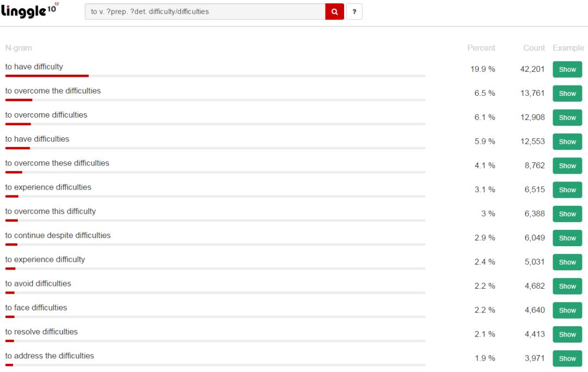Screen dimensions: 588x372
Task: Select the "to resolve difficulties" n-gram text
Action: [41, 332]
